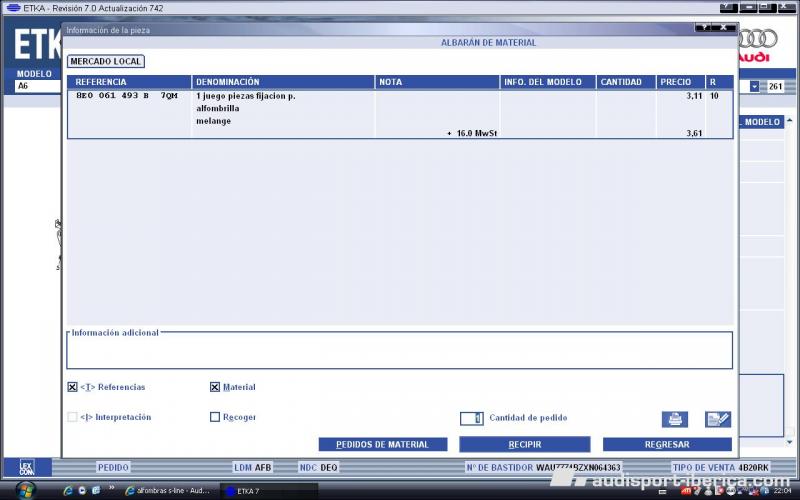Click scroll-up arrow beside MODELO column
This screenshot has height=500, width=800.
click(790, 121)
